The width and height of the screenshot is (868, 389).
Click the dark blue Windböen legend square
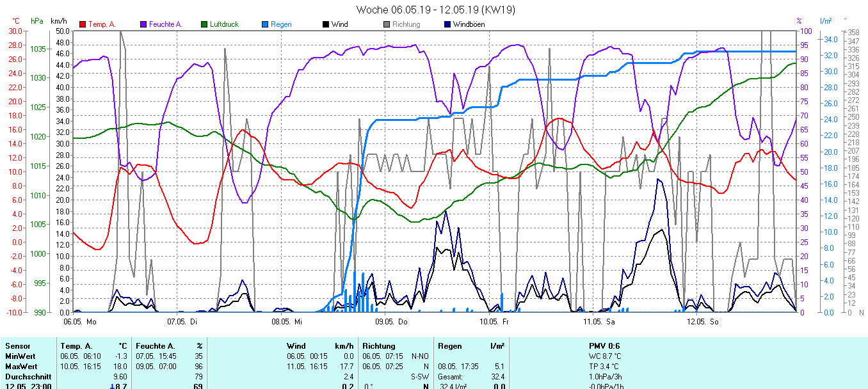tap(447, 24)
